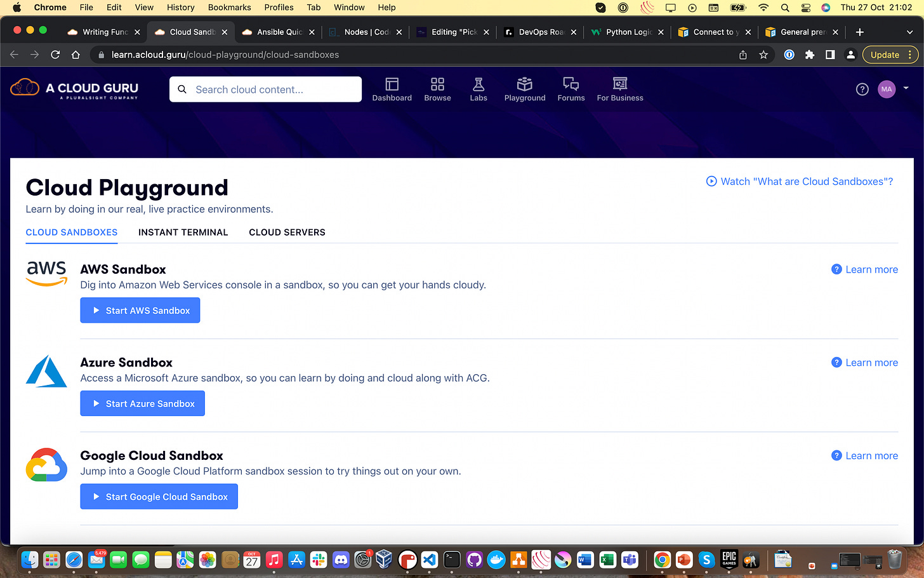Switch to the General pre browser tab
Screen dimensions: 924x578
802,32
